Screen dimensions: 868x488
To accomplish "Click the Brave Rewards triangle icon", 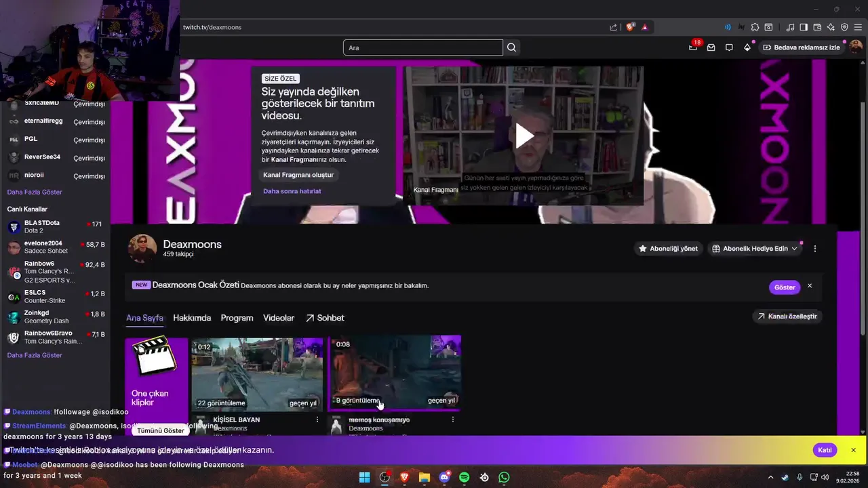I will (x=644, y=27).
